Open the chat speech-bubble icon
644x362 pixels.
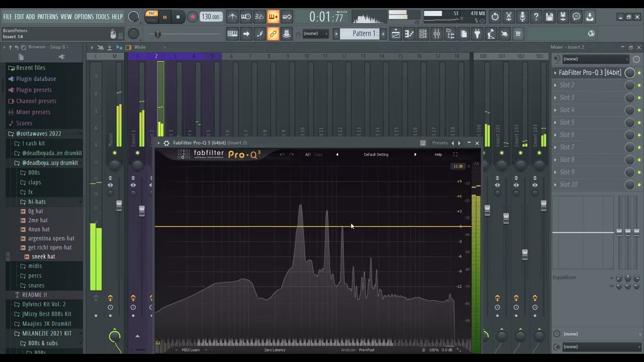coord(577,17)
